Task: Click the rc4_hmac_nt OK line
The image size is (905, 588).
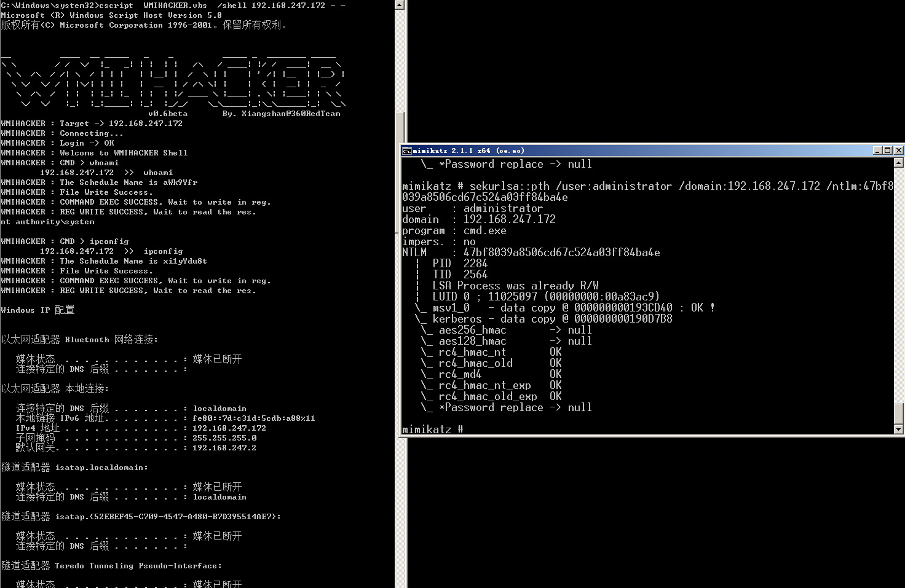Action: pyautogui.click(x=491, y=352)
